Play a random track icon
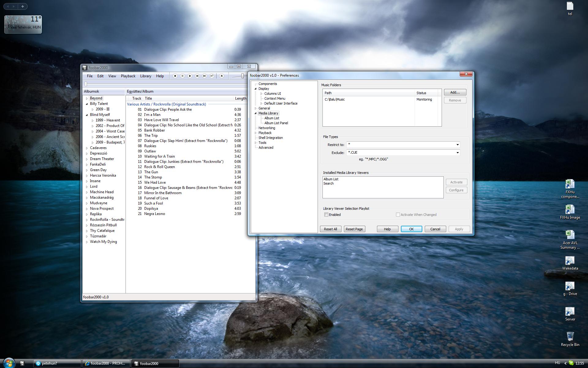This screenshot has height=368, width=588. pyautogui.click(x=212, y=76)
